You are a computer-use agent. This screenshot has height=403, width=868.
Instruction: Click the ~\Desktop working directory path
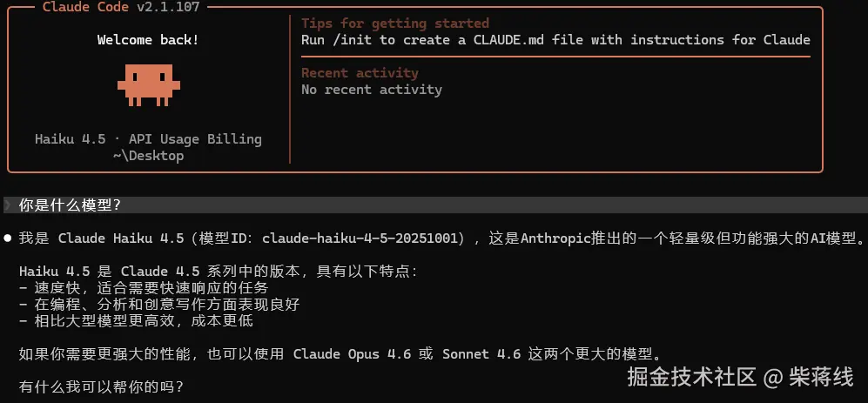[x=148, y=156]
